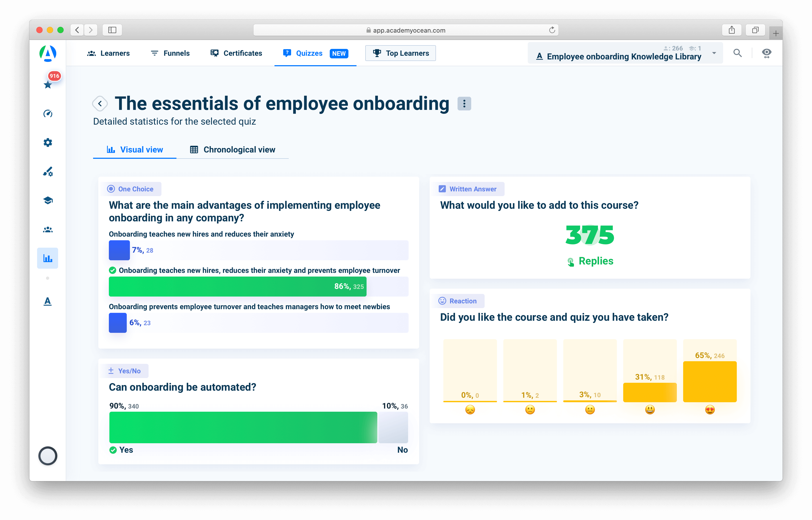Click 'What would you like to add' question
The height and width of the screenshot is (520, 812).
pos(539,205)
